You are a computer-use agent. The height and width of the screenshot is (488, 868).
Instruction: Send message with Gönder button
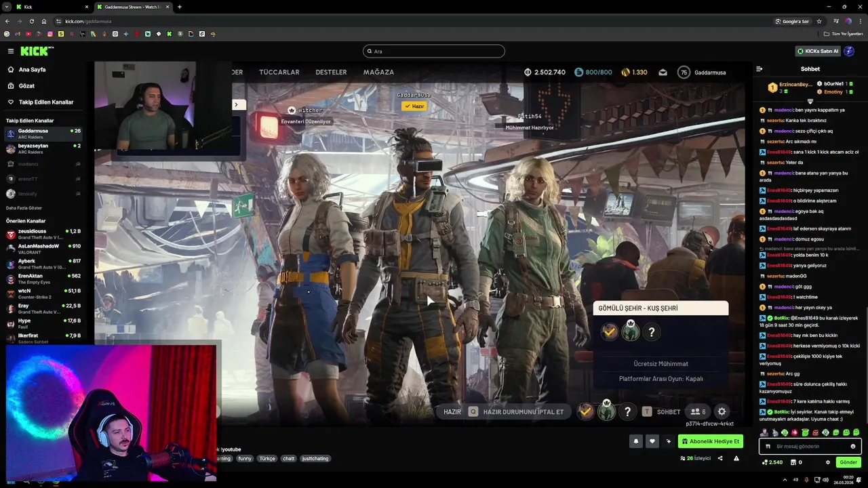[x=848, y=462]
